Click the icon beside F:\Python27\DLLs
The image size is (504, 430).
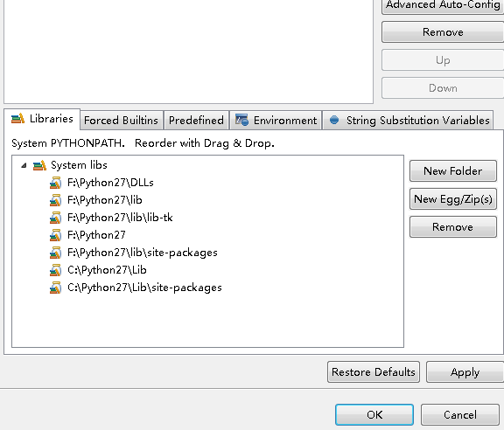(55, 183)
